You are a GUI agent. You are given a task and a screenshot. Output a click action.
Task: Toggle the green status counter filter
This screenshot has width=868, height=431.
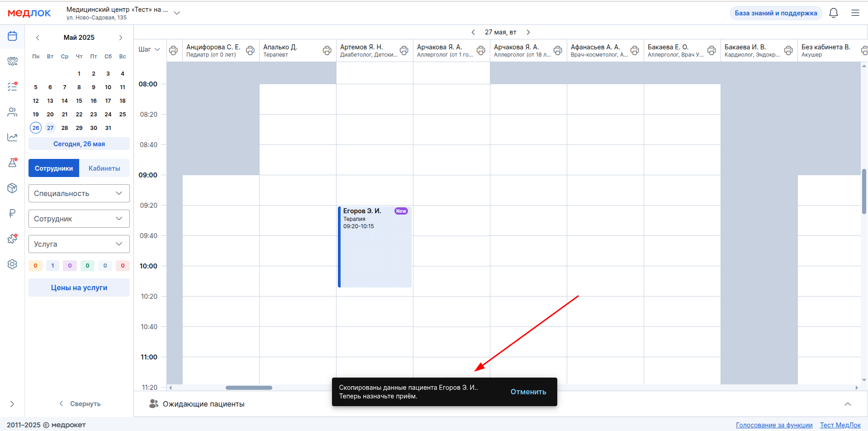(x=87, y=266)
